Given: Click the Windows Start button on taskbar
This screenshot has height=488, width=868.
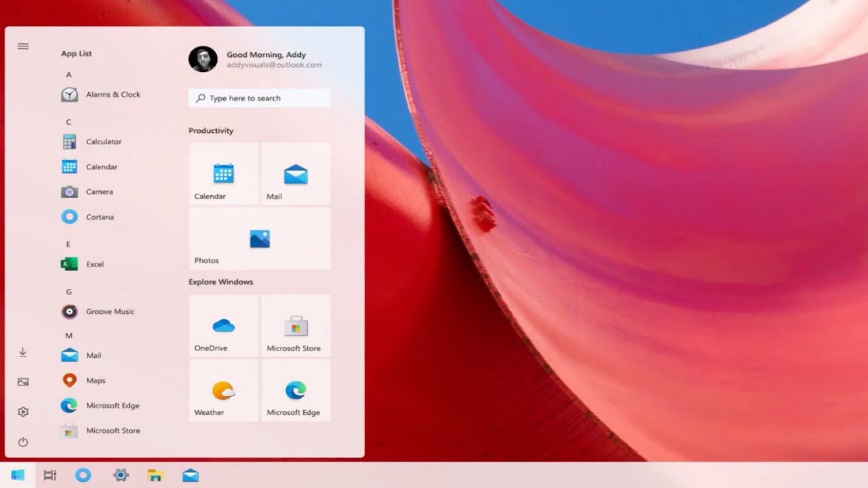Looking at the screenshot, I should pos(18,475).
